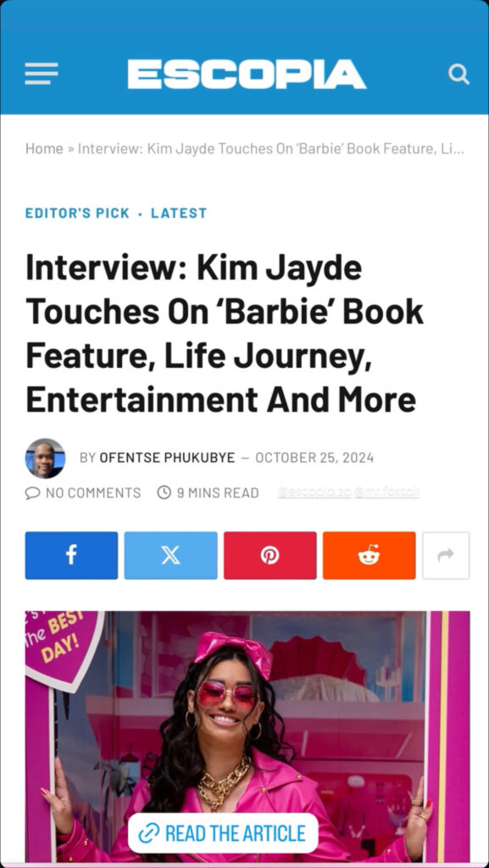Go to Home breadcrumb

tap(44, 148)
